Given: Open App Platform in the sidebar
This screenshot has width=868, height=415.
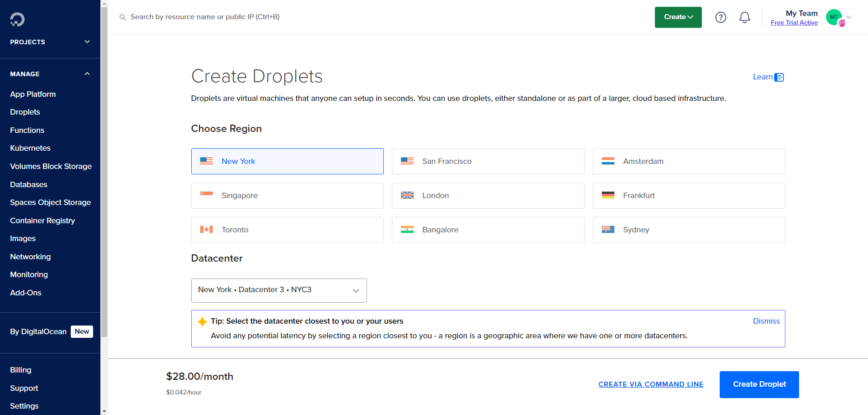Looking at the screenshot, I should 33,94.
